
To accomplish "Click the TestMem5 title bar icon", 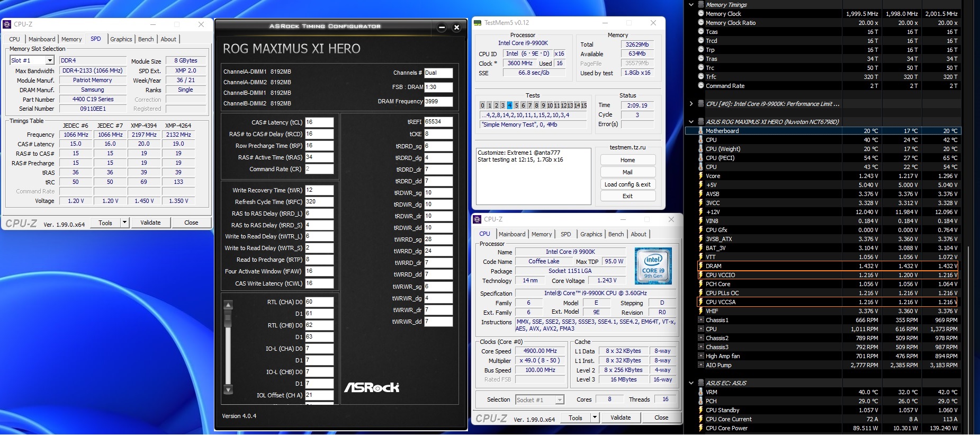I will [x=478, y=23].
